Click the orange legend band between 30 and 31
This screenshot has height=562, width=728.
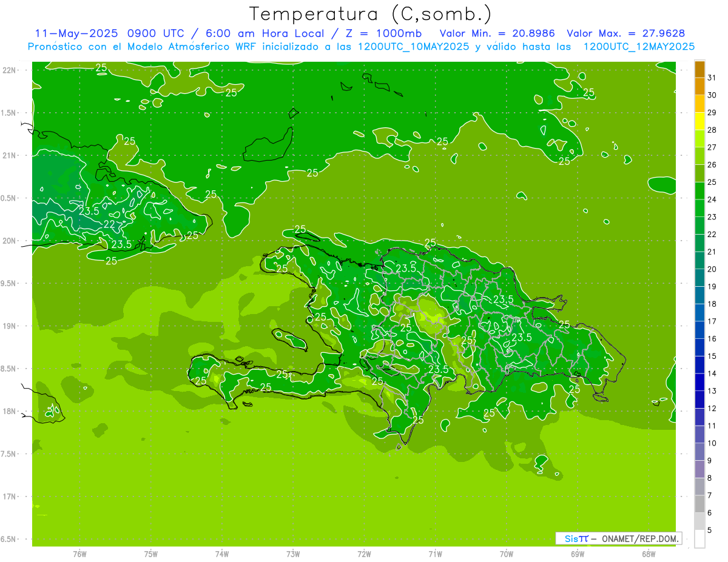699,86
